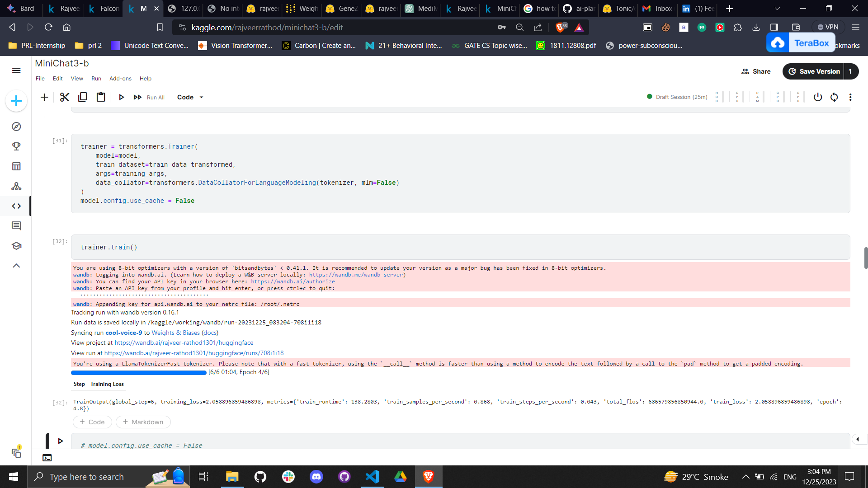Viewport: 868px width, 488px height.
Task: Switch to the Inbox Gmail tab
Action: (x=658, y=9)
